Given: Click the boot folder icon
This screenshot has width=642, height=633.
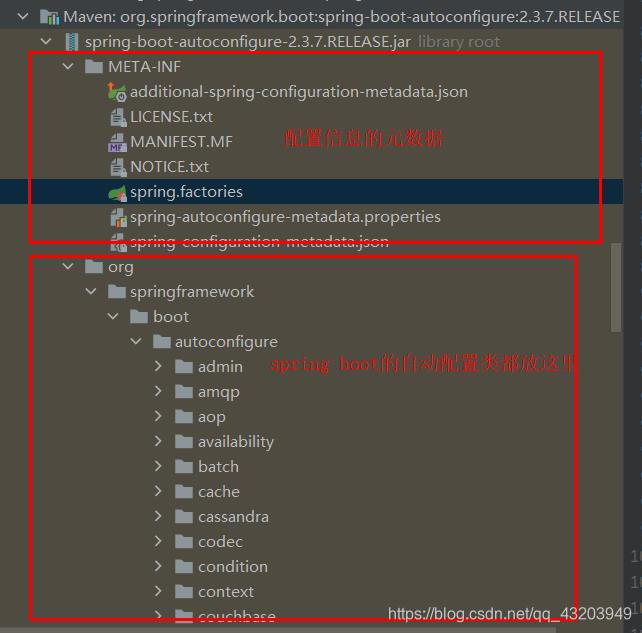Looking at the screenshot, I should point(139,316).
